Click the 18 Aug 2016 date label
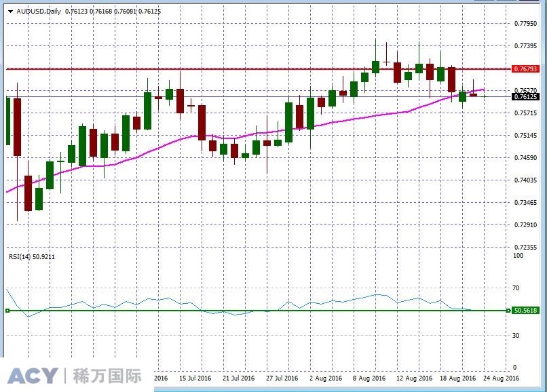The image size is (547, 392). pos(457,378)
